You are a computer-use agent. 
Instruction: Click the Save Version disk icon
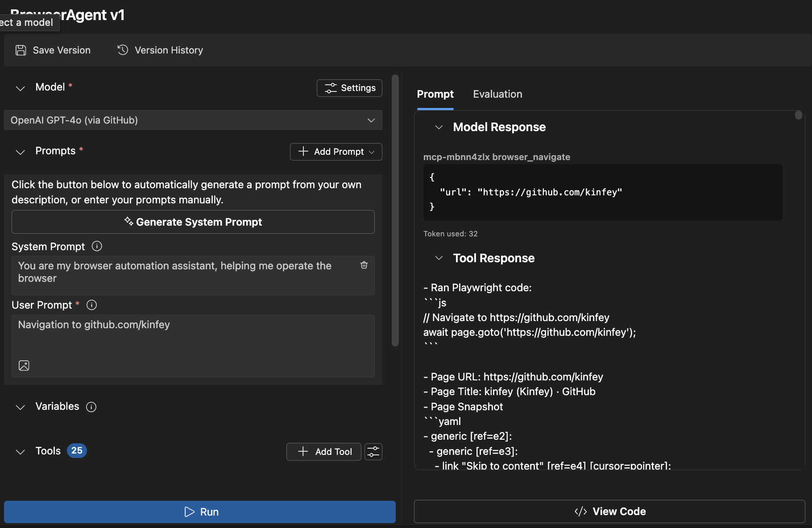coord(21,50)
